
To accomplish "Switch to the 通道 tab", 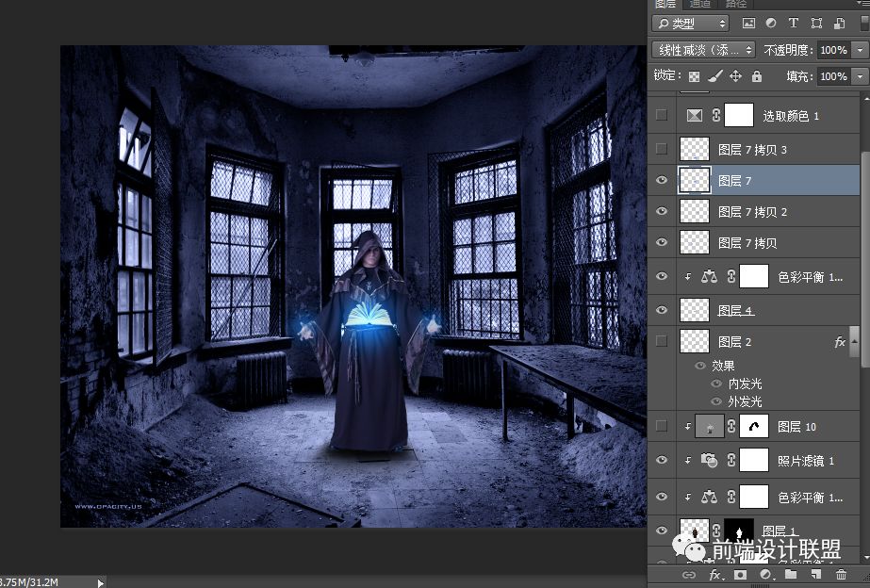I will click(699, 4).
